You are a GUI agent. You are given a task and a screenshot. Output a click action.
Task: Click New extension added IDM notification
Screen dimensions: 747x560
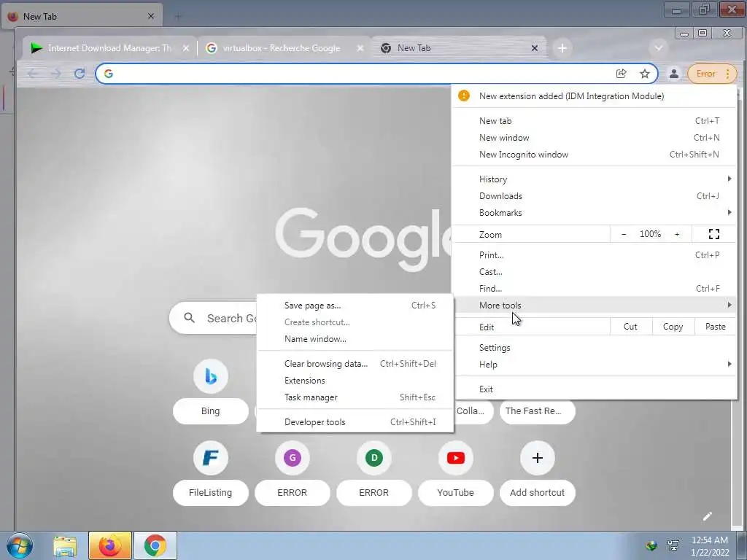click(594, 96)
